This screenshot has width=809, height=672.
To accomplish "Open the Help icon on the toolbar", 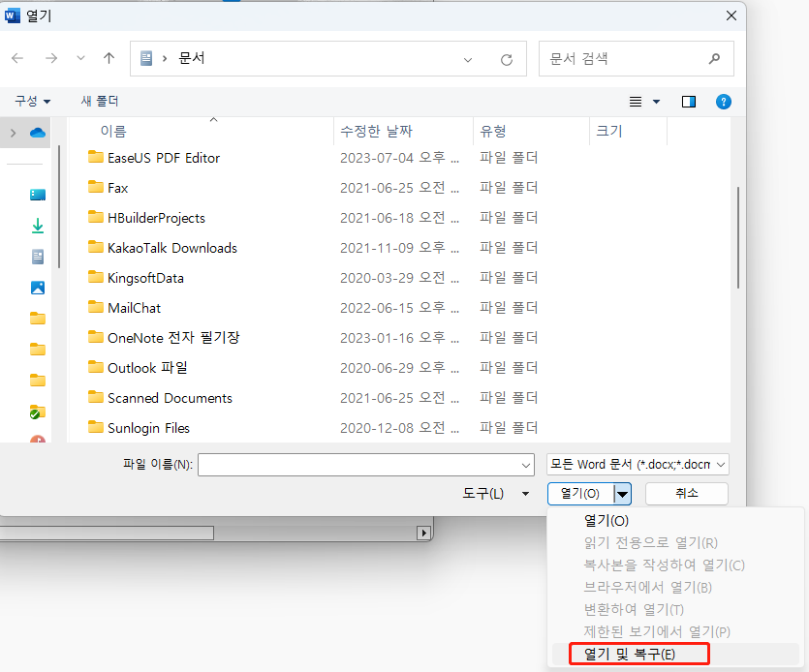I will coord(724,101).
